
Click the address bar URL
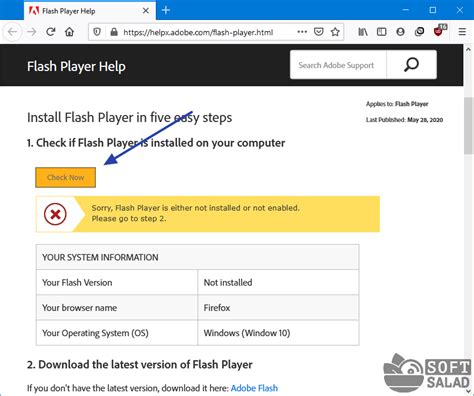coord(198,32)
